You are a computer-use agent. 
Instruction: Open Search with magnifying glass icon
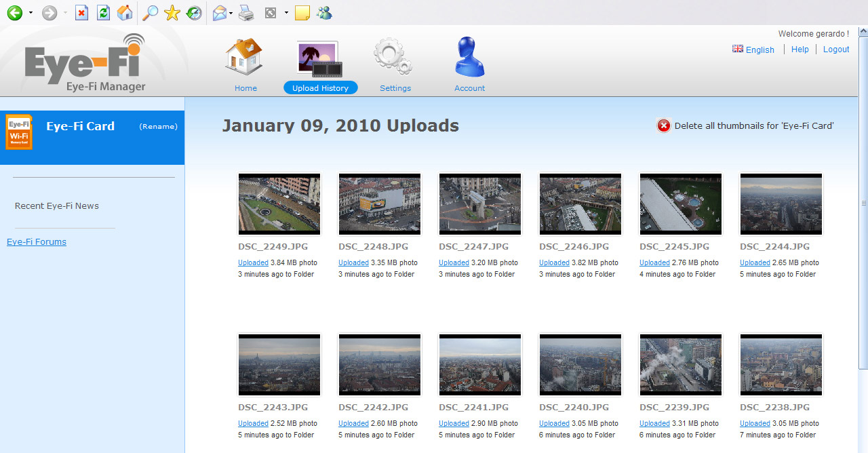click(x=150, y=12)
